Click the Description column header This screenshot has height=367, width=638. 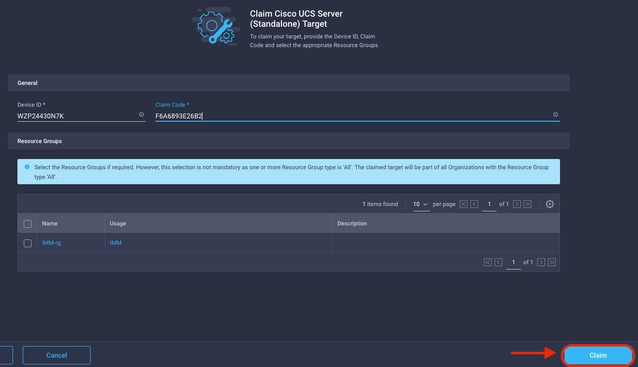[x=352, y=223]
